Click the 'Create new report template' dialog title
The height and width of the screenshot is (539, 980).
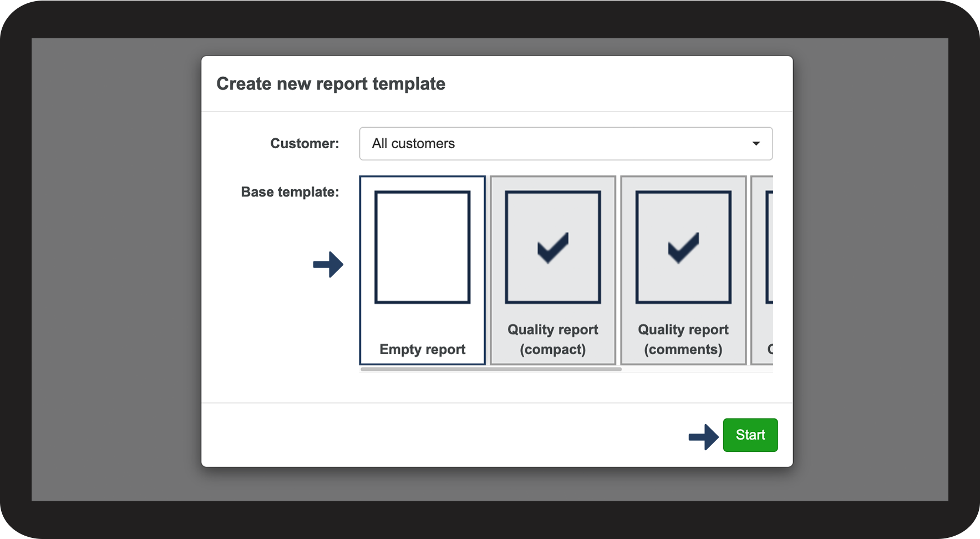coord(331,84)
